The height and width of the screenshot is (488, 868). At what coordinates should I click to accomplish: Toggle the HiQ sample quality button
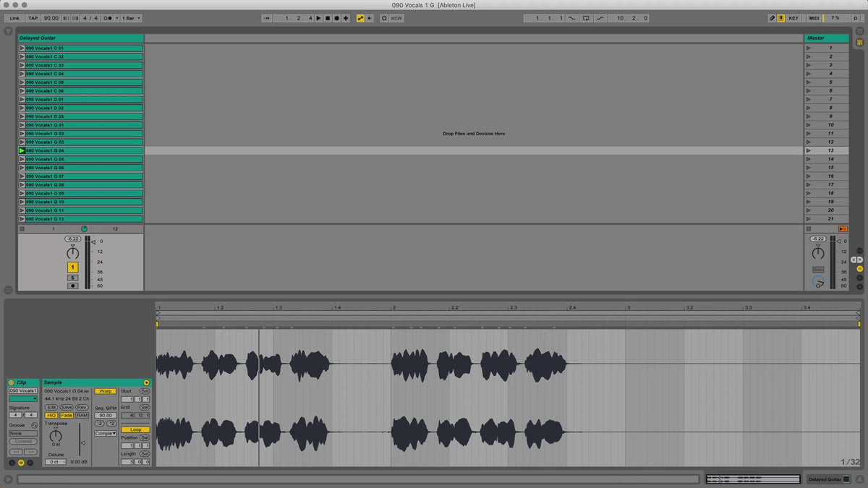tap(51, 416)
